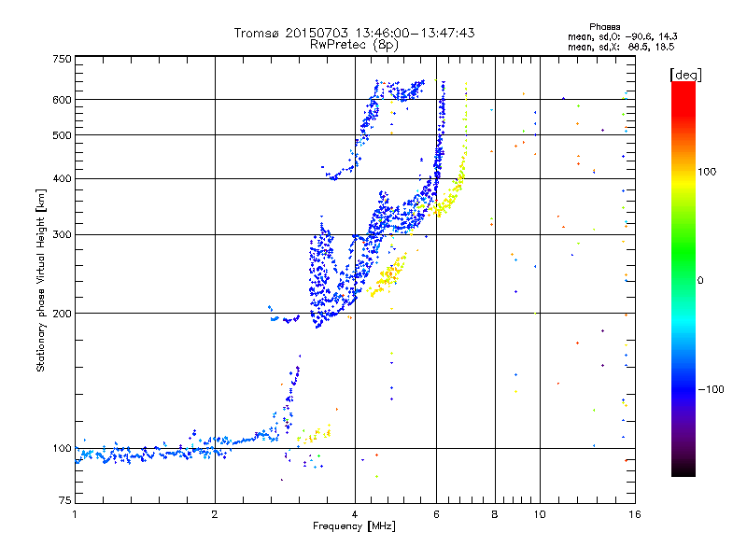Image resolution: width=747 pixels, height=560 pixels.
Task: Click the x-axis tick label '10'
Action: click(x=540, y=514)
